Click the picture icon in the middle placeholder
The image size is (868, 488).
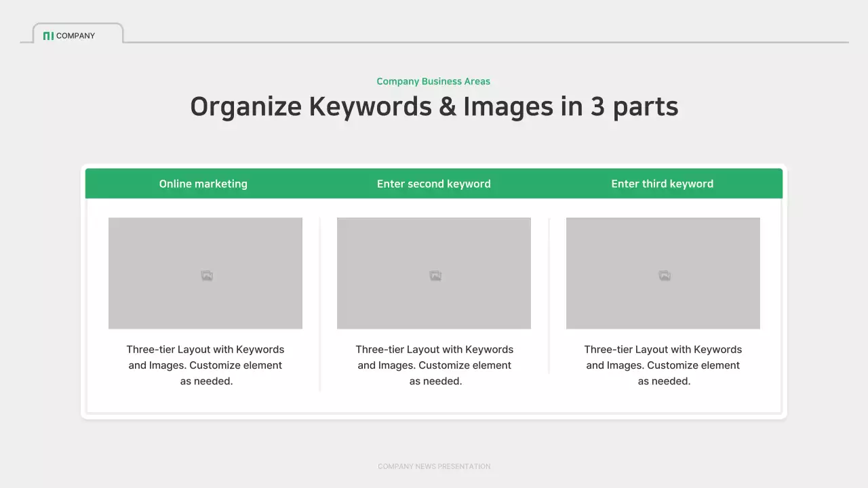(x=434, y=274)
